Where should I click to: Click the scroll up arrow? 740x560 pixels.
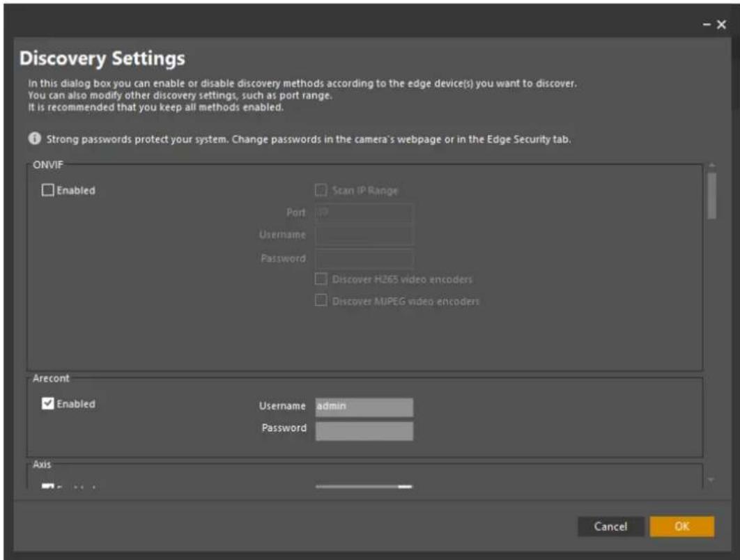click(711, 166)
